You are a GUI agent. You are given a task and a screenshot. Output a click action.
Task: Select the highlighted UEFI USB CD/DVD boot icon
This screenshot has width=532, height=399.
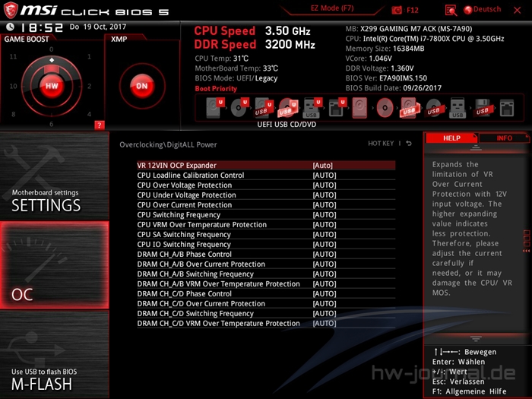click(x=288, y=108)
